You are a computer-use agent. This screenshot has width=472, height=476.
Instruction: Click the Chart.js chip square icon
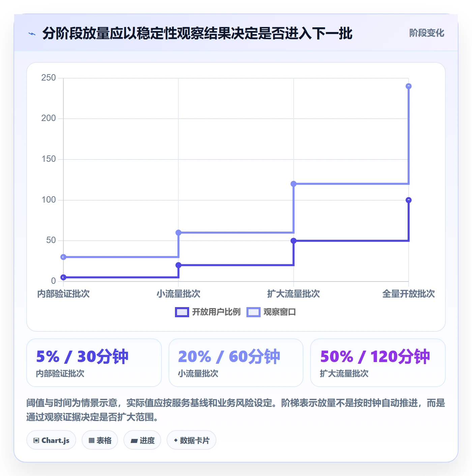click(36, 441)
